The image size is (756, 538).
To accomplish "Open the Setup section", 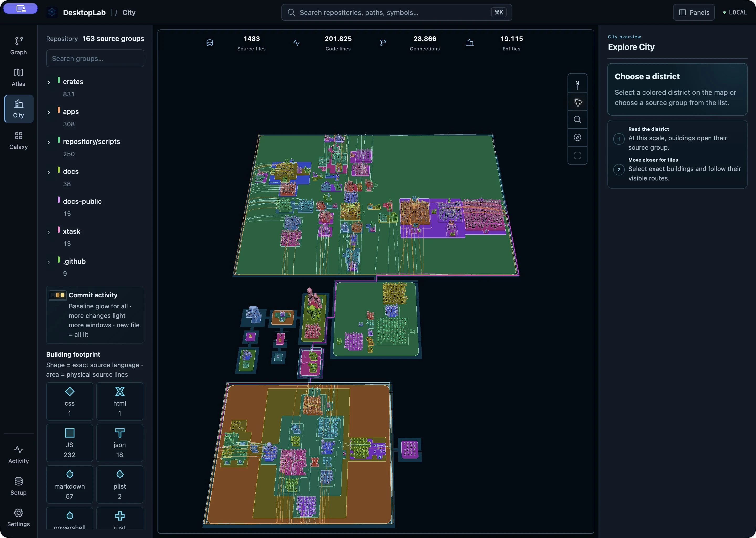I will pos(19,486).
